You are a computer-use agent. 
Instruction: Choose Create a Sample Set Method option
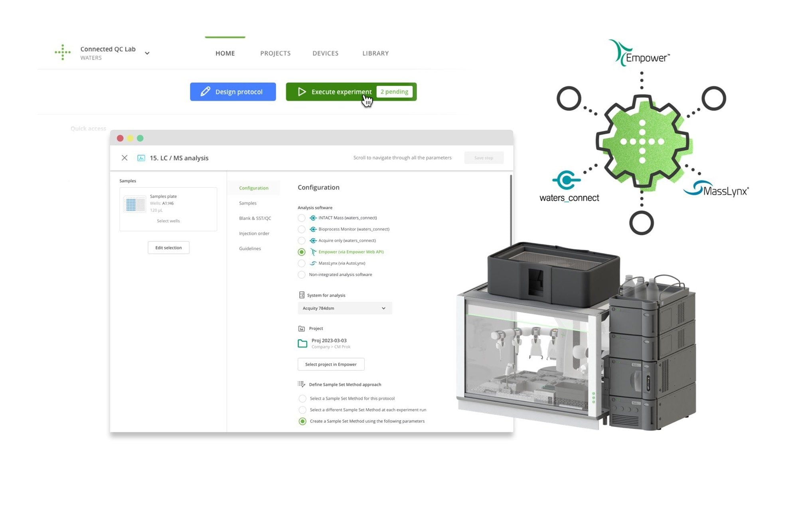pyautogui.click(x=302, y=421)
